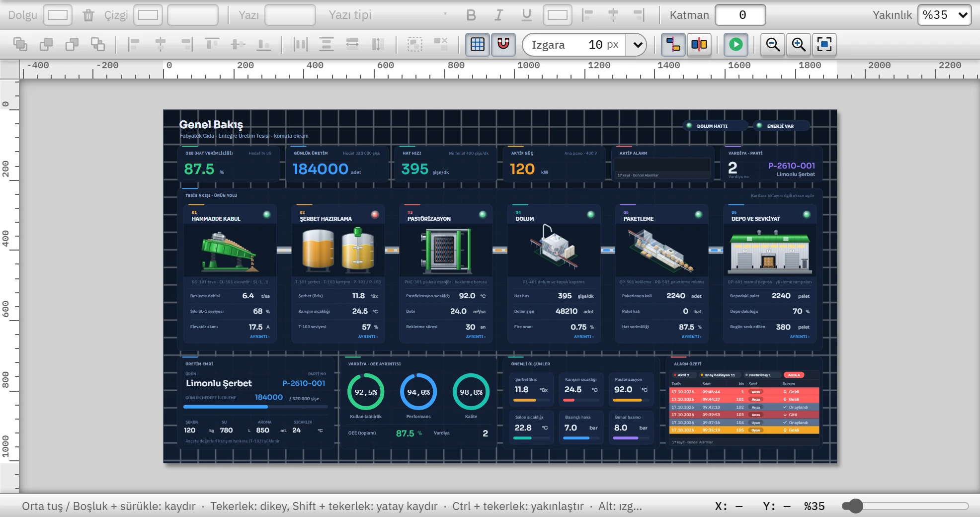This screenshot has width=980, height=517.
Task: Open AYRINTI link on Hammadde Kabul card
Action: click(x=260, y=337)
